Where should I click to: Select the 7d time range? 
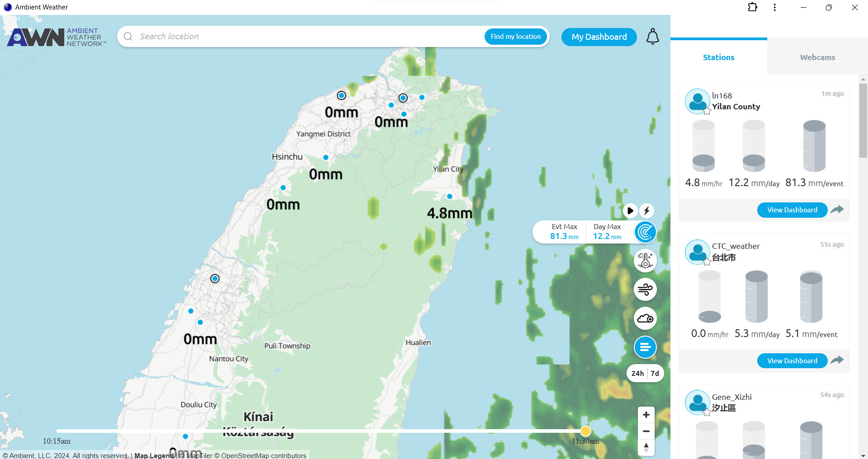click(655, 373)
